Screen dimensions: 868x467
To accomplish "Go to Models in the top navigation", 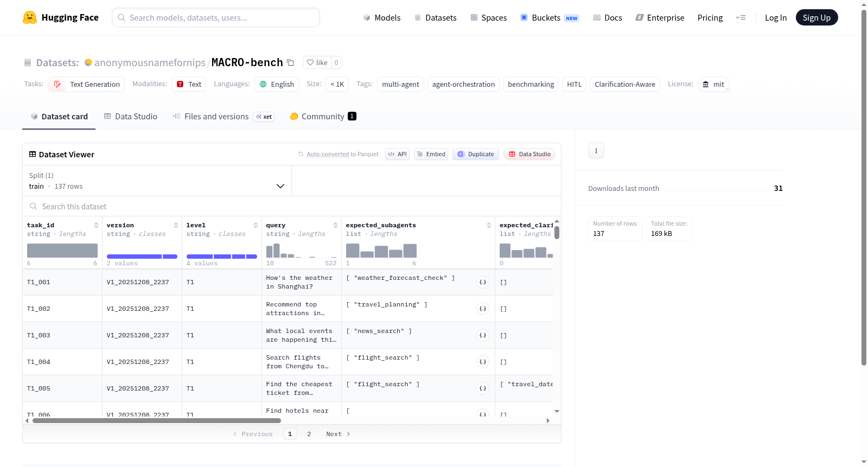I will point(381,17).
